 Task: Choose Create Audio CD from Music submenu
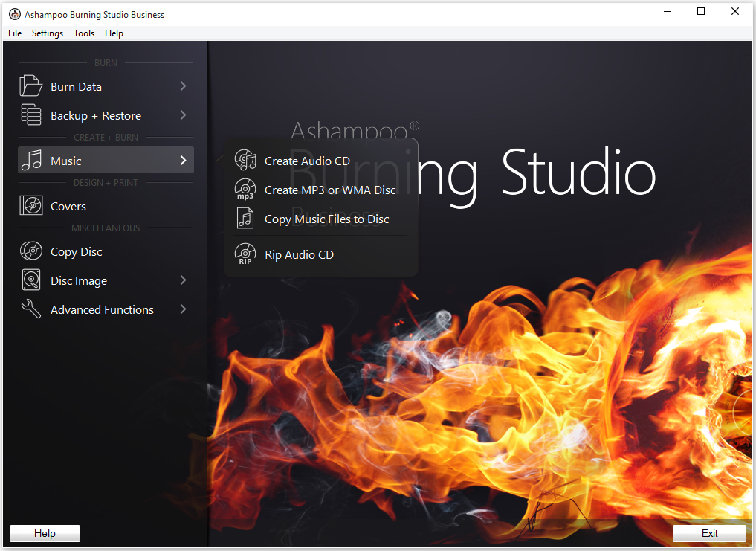coord(307,161)
